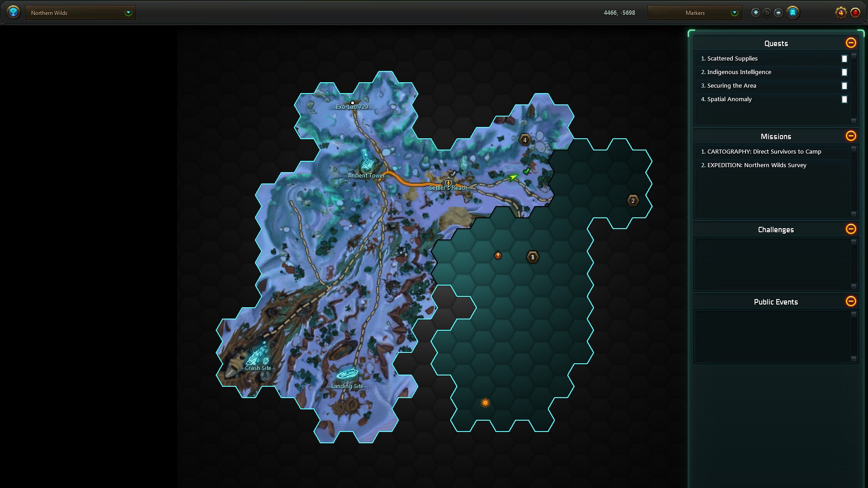Click the Missions panel header
The image size is (868, 488).
776,136
